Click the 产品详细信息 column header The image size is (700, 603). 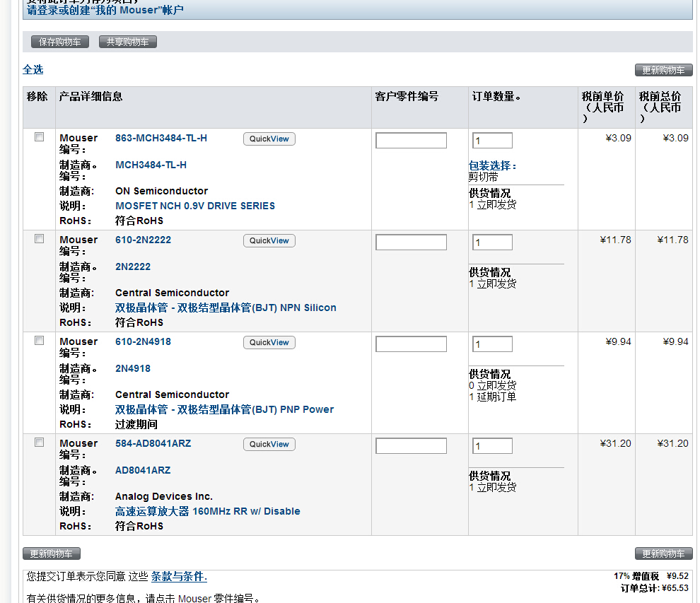(x=91, y=96)
